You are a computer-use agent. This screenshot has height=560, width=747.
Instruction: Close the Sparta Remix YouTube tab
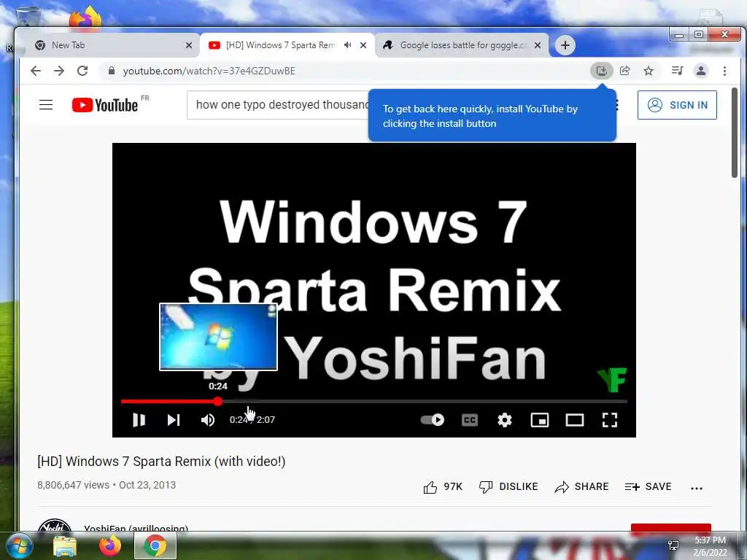(x=363, y=45)
